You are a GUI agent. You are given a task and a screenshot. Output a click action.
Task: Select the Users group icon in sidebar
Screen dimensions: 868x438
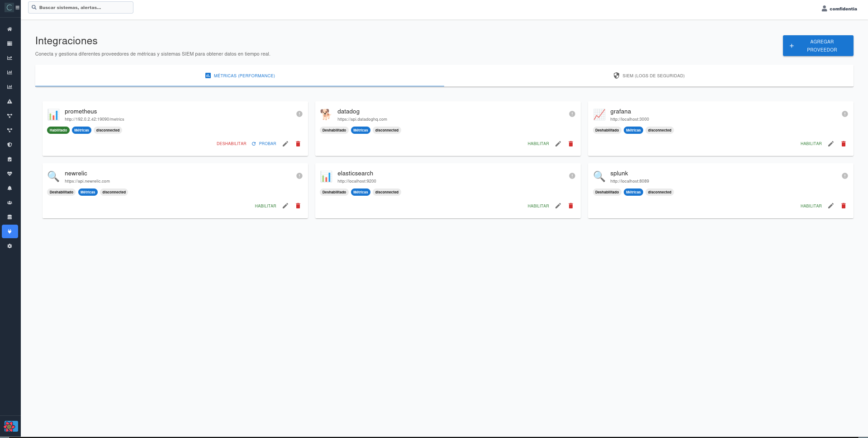point(9,203)
